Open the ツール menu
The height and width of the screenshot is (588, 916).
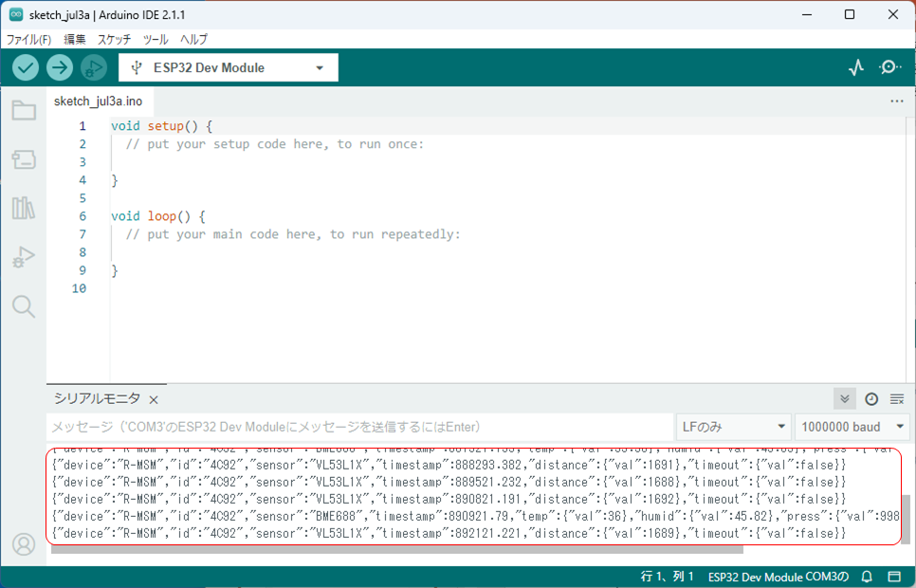point(156,39)
